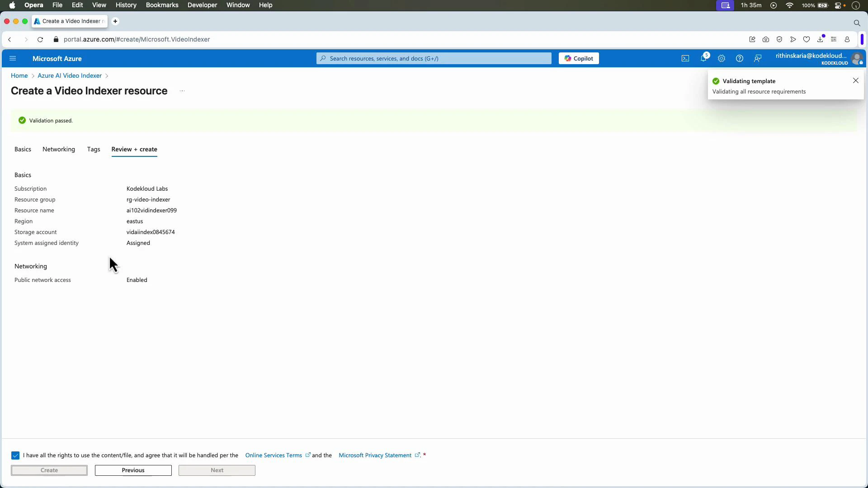This screenshot has height=488, width=868.
Task: Expand the breadcrumb at Azure AI Video Indexer
Action: point(70,75)
